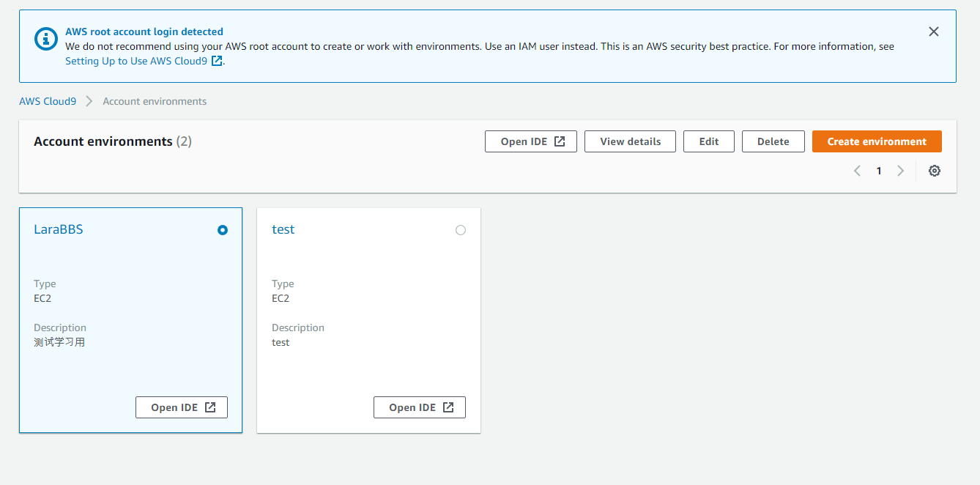Screen dimensions: 980x485
Task: Select page number 1 in pagination
Action: click(x=879, y=171)
